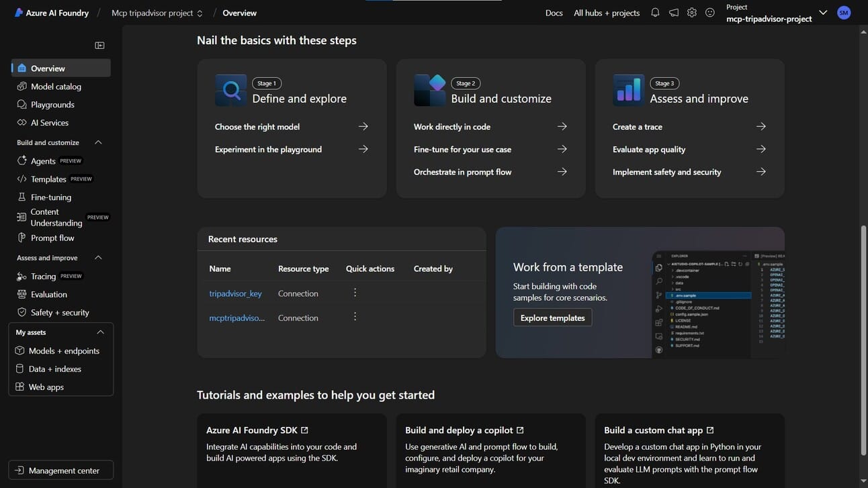
Task: Open the tripadvisor_key connection link
Action: pos(235,293)
